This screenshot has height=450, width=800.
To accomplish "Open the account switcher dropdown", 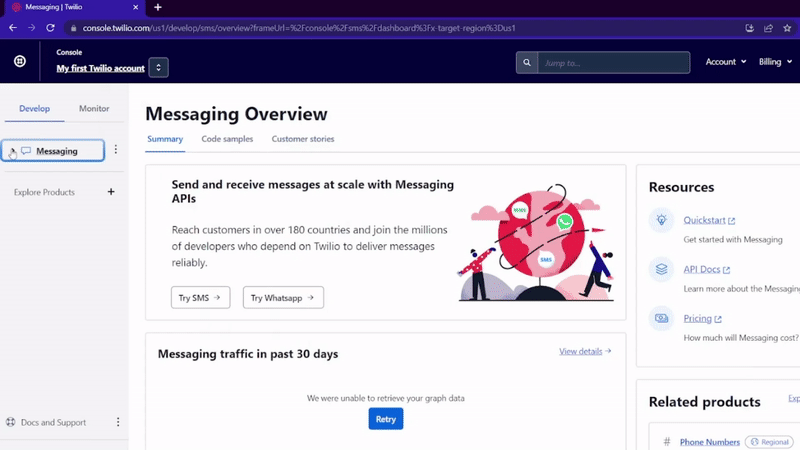I will 159,67.
